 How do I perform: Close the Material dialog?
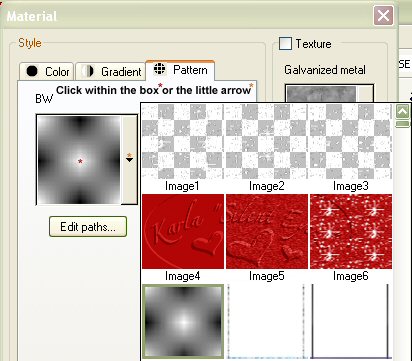pos(383,15)
